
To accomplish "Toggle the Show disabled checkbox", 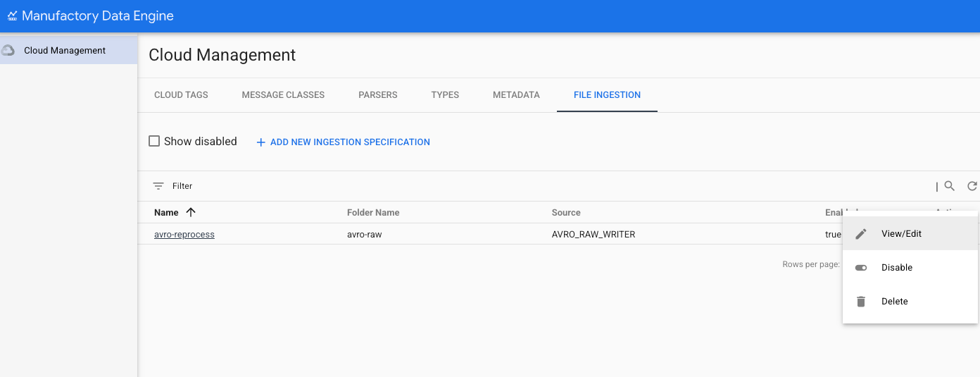I will coord(154,142).
